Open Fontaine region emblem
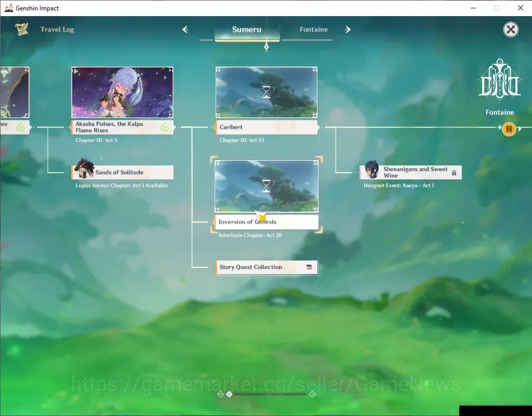 (x=499, y=79)
